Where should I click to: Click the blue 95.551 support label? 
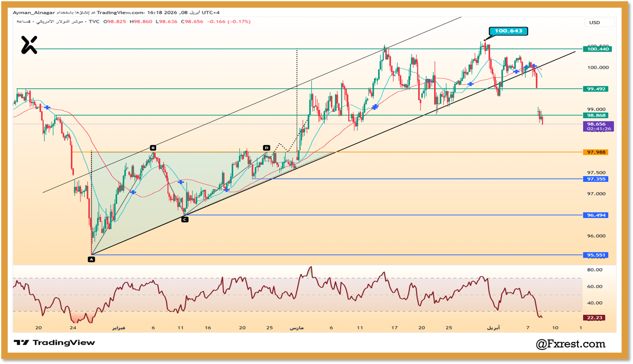point(596,255)
